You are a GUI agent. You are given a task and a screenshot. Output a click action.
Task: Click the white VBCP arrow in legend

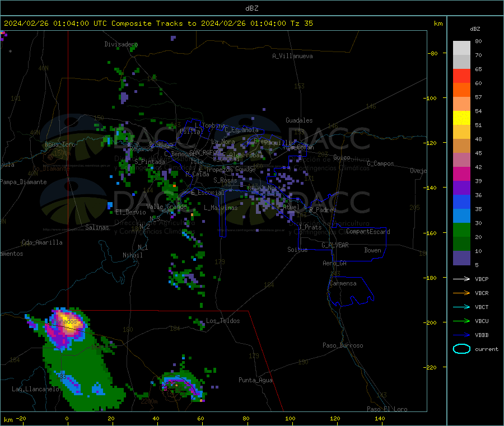coord(461,279)
